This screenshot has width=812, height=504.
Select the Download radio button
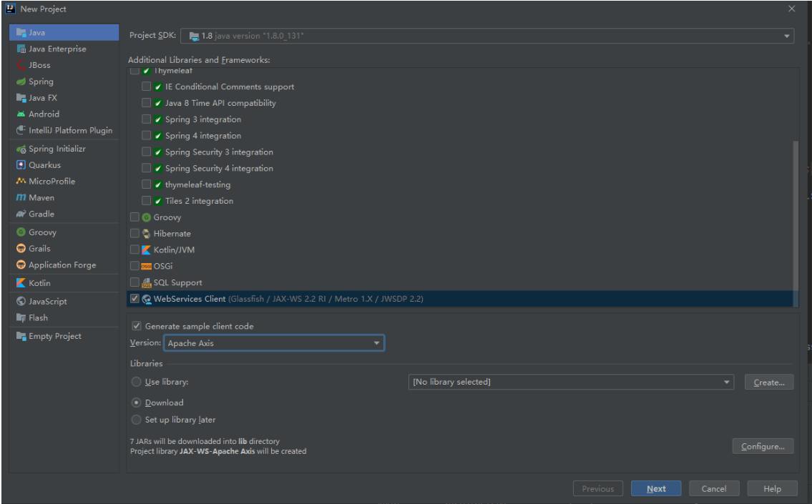136,402
